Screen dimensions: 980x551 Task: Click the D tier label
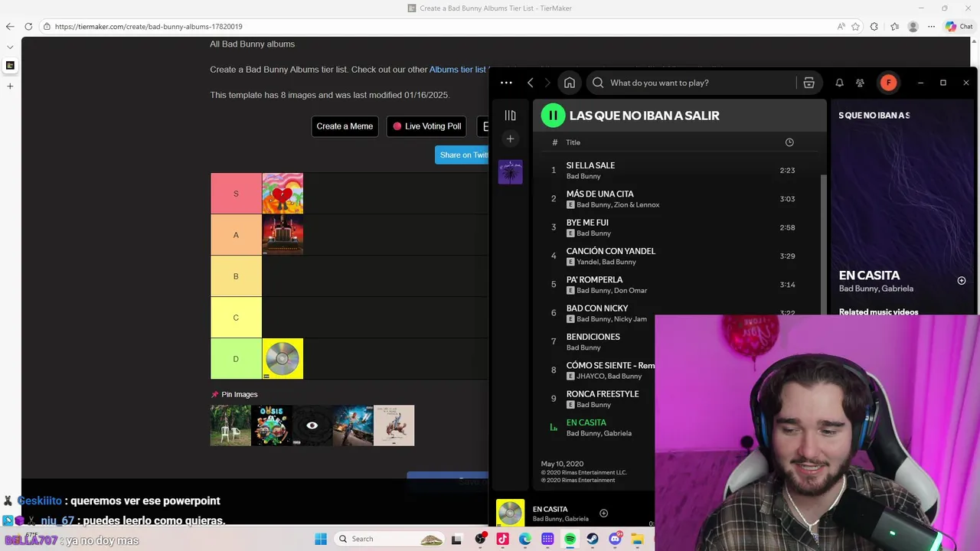pos(236,359)
